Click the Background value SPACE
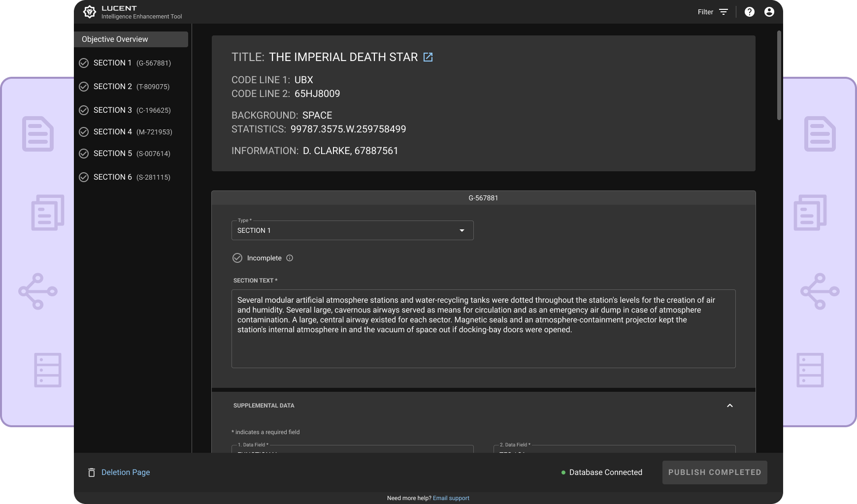The width and height of the screenshot is (857, 504). 317,115
